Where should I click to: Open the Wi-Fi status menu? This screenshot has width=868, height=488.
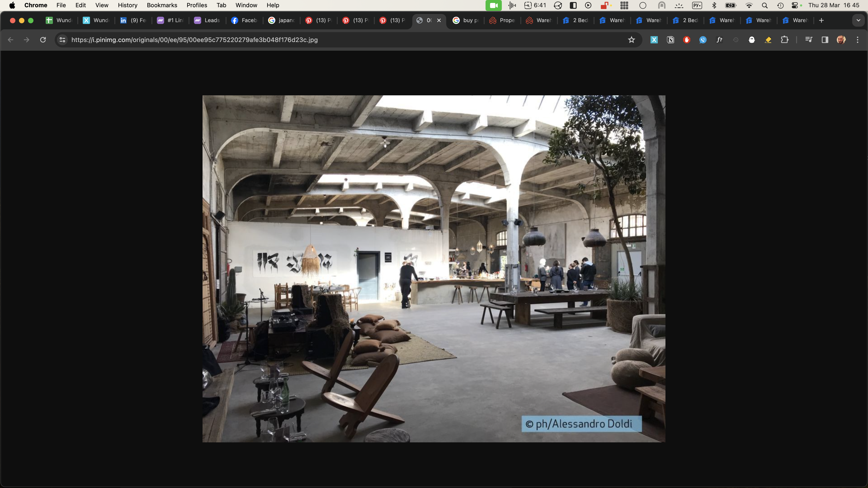(749, 5)
